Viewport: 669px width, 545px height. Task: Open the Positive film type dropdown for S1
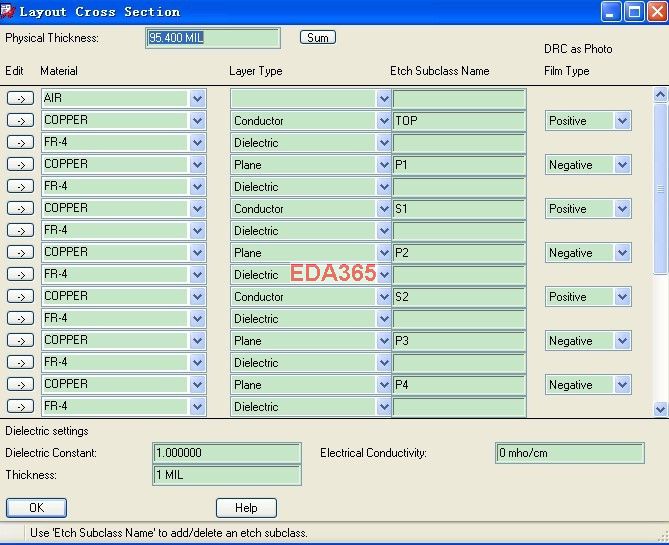[622, 209]
